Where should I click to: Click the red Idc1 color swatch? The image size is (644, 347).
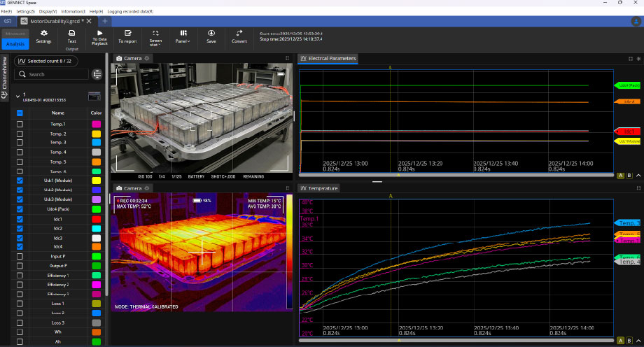tap(96, 219)
